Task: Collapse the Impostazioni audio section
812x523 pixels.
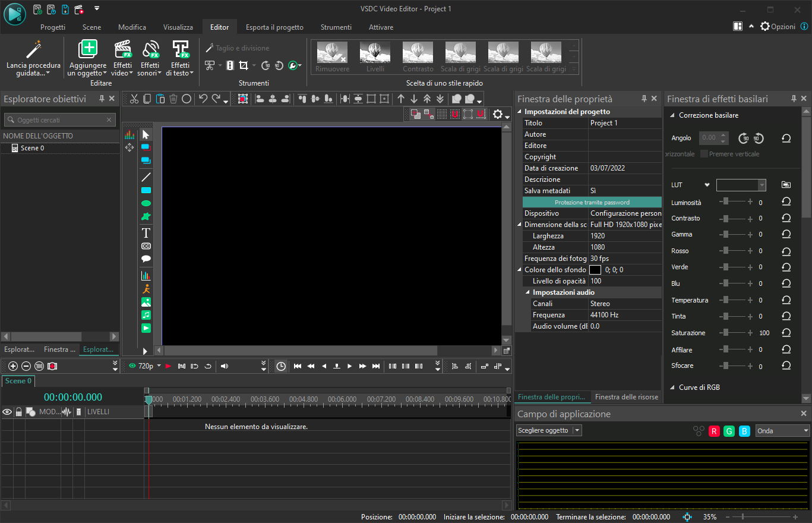Action: [527, 292]
